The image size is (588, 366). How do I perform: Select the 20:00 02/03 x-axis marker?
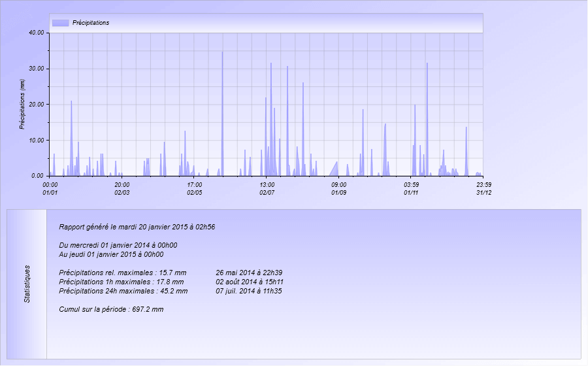point(122,189)
